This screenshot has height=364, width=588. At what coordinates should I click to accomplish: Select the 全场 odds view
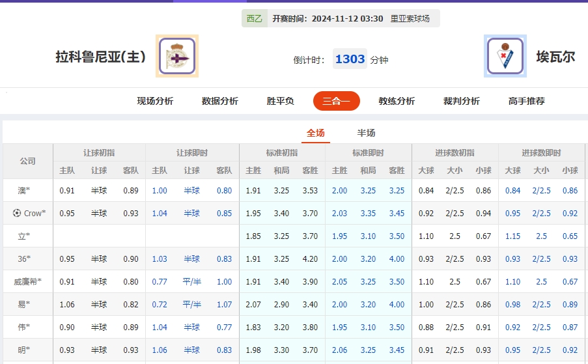pos(316,133)
